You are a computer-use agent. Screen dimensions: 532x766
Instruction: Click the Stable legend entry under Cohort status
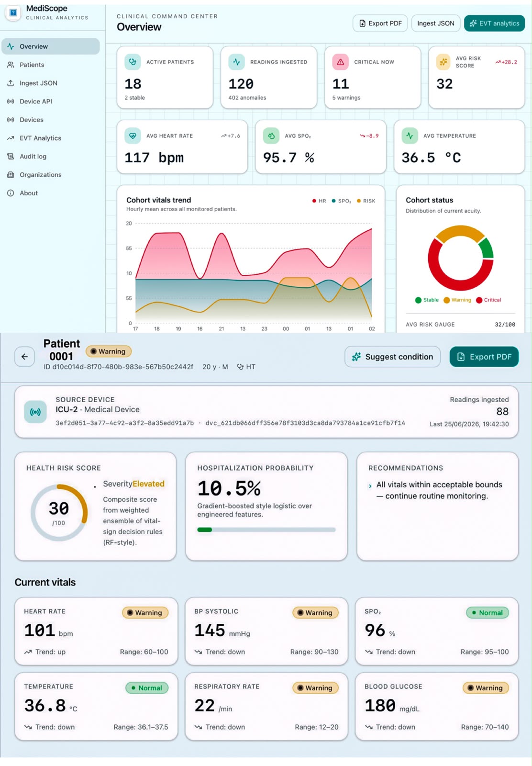[x=427, y=300]
